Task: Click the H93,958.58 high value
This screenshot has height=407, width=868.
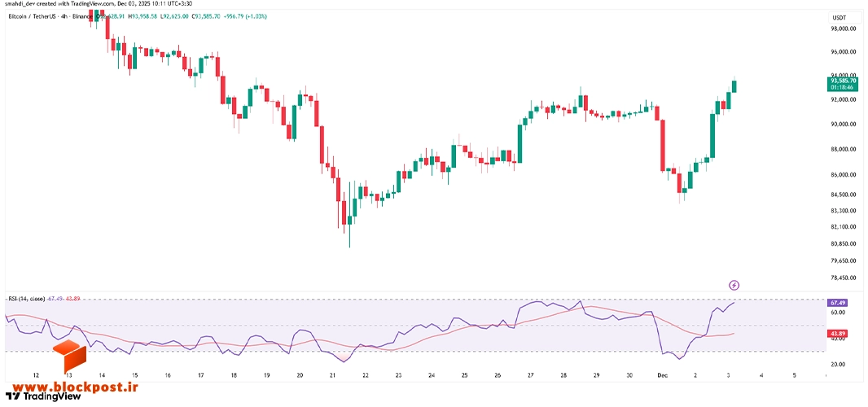Action: pyautogui.click(x=144, y=16)
